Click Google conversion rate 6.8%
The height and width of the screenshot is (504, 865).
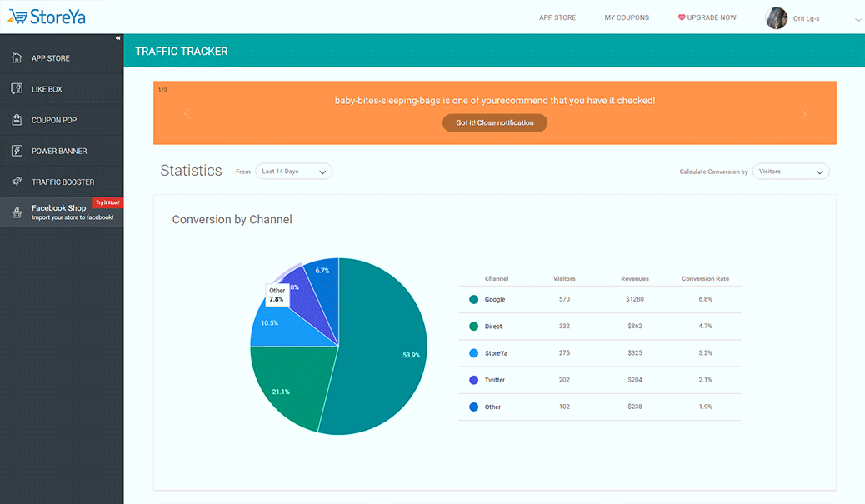(x=706, y=299)
